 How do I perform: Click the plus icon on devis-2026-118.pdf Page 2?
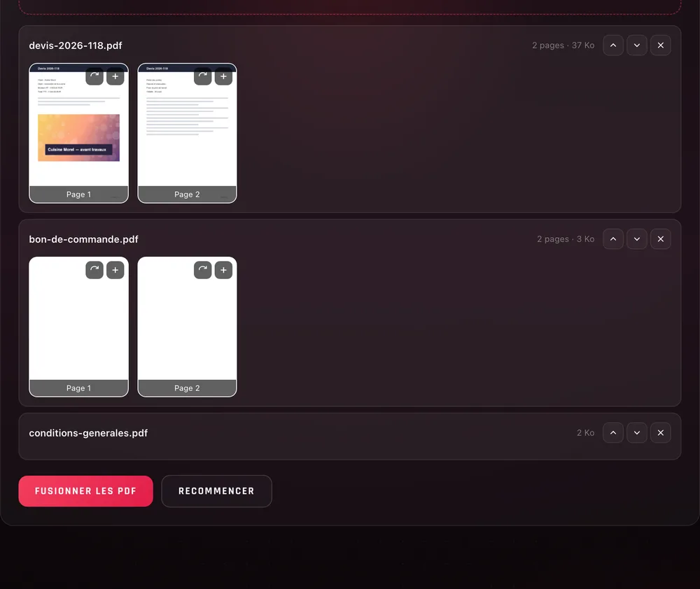point(224,76)
